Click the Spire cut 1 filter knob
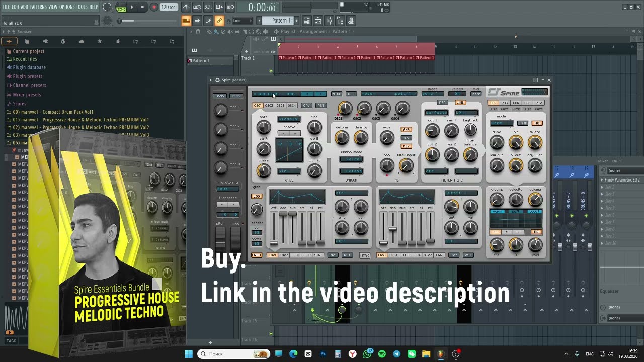This screenshot has height=362, width=644. click(432, 131)
